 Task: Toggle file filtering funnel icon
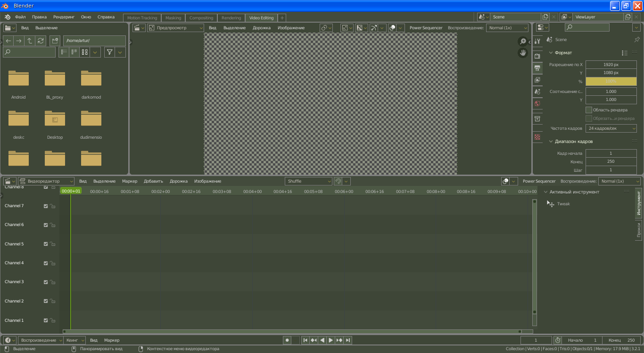click(x=109, y=52)
